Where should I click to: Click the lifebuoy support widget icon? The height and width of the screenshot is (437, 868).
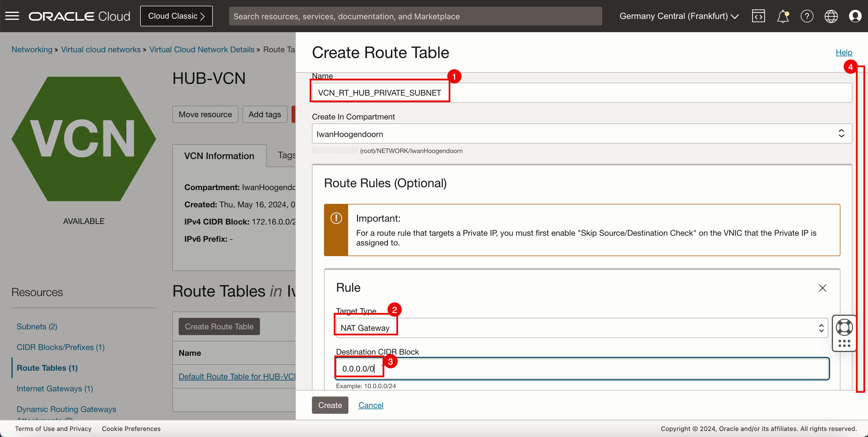point(844,327)
